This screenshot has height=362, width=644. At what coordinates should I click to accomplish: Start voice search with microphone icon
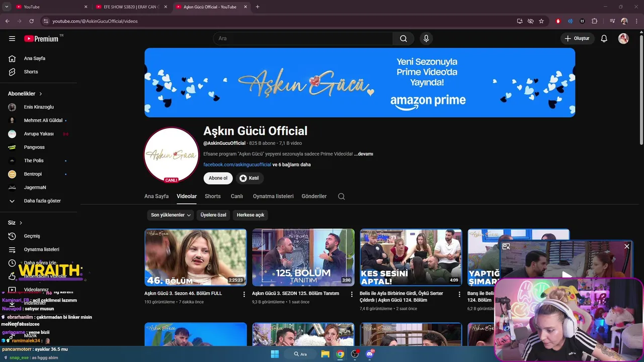pyautogui.click(x=426, y=39)
